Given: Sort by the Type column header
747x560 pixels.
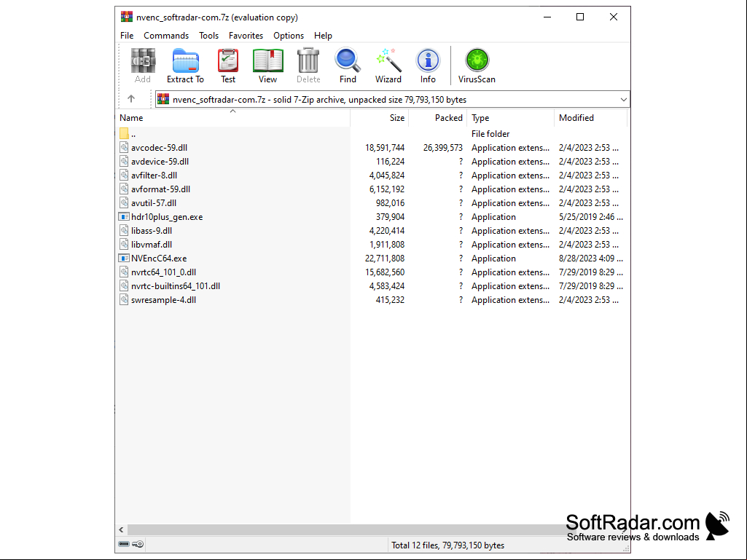Looking at the screenshot, I should click(x=511, y=118).
